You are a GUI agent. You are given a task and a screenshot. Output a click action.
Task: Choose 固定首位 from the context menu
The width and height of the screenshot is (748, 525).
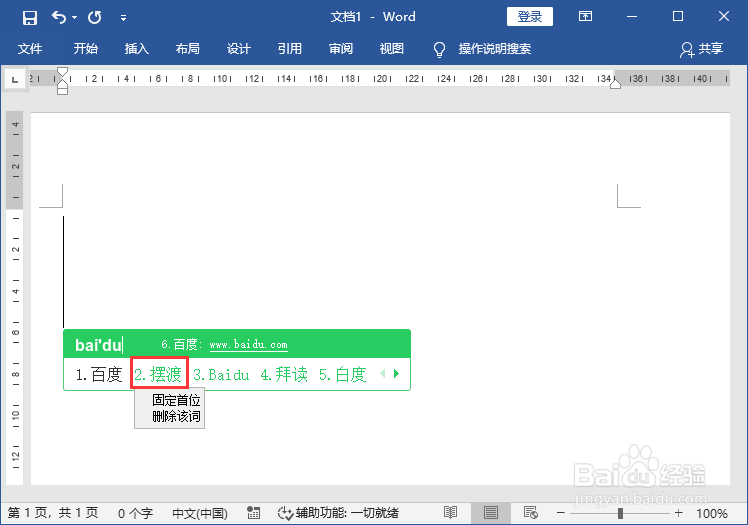(x=176, y=400)
